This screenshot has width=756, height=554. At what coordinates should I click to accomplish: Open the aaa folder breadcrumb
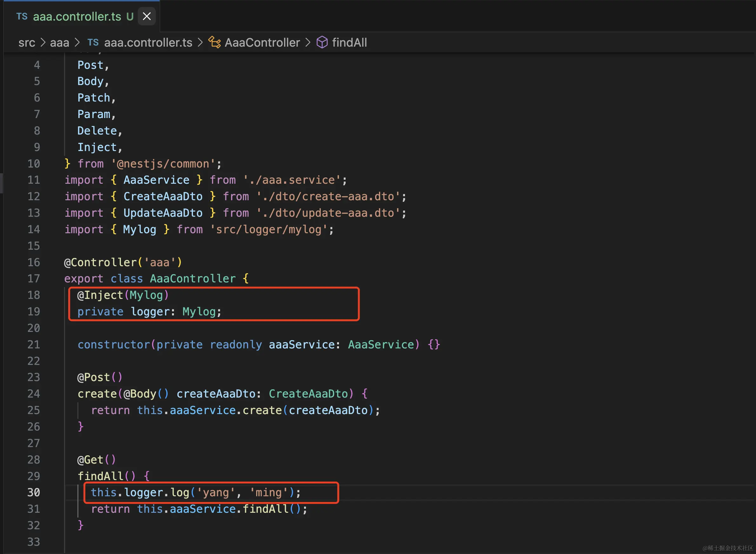coord(60,43)
